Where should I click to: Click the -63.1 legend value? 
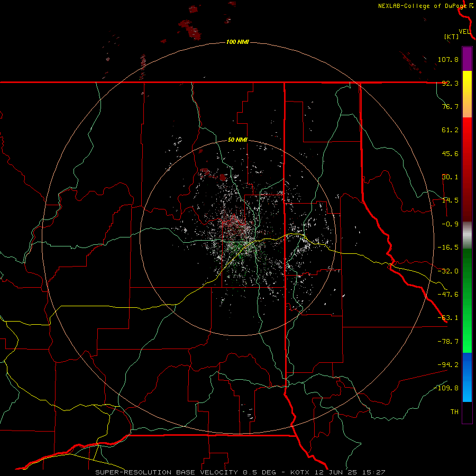tap(448, 318)
